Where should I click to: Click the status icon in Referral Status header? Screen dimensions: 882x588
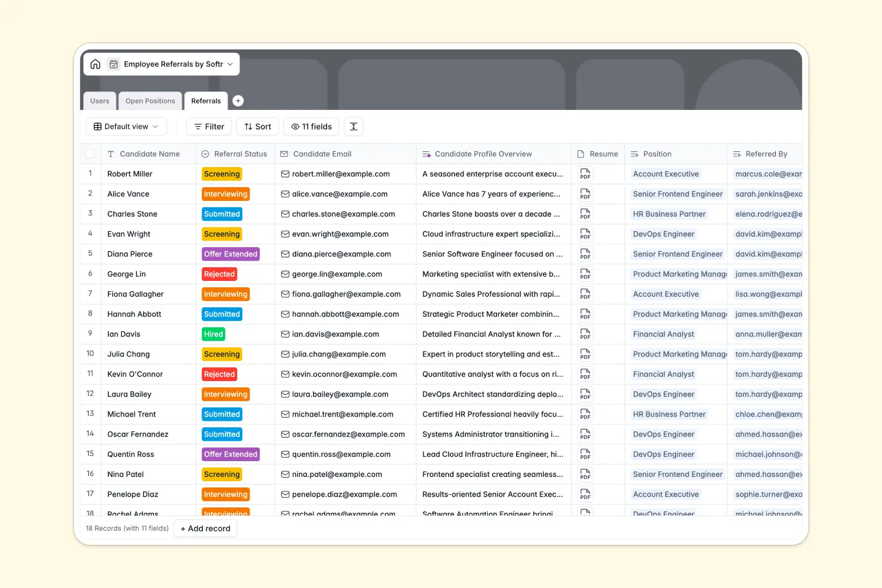point(205,154)
